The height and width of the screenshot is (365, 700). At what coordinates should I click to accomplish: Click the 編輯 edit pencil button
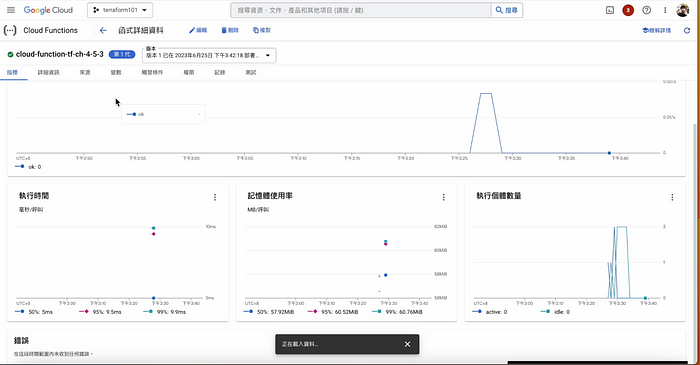click(x=198, y=30)
